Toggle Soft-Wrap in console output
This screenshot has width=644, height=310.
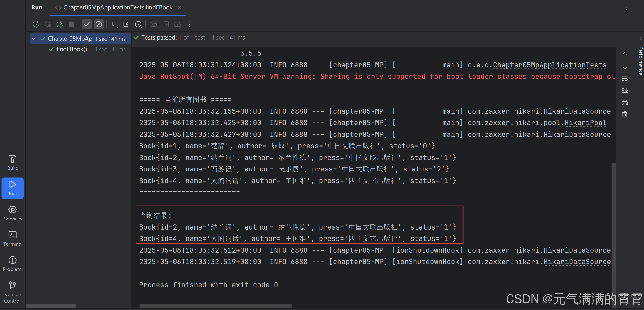[x=625, y=79]
